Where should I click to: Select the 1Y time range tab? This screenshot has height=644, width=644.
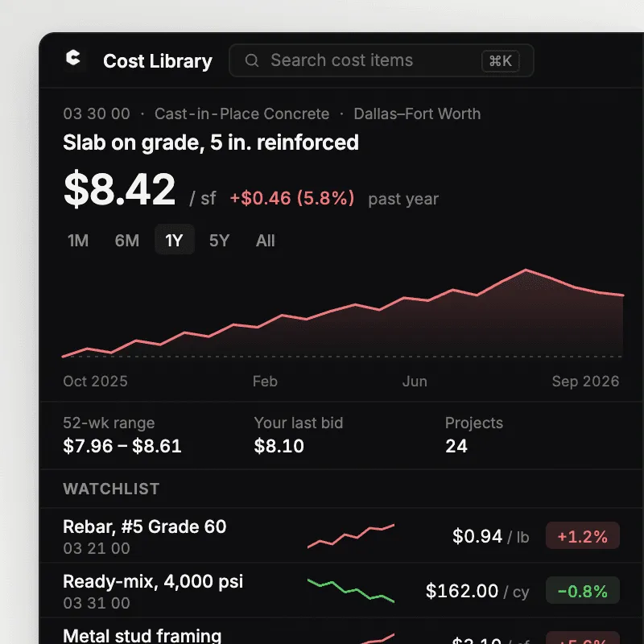pos(174,240)
